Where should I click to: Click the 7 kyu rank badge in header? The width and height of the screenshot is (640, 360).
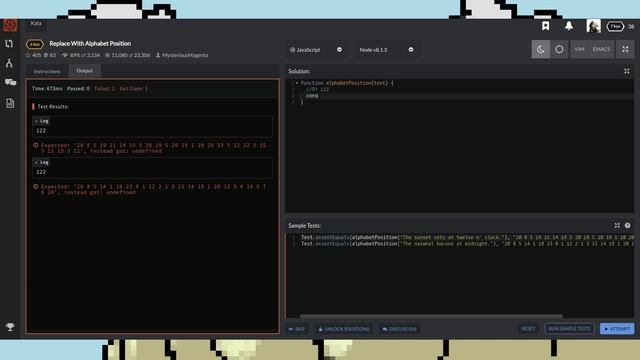tap(615, 26)
